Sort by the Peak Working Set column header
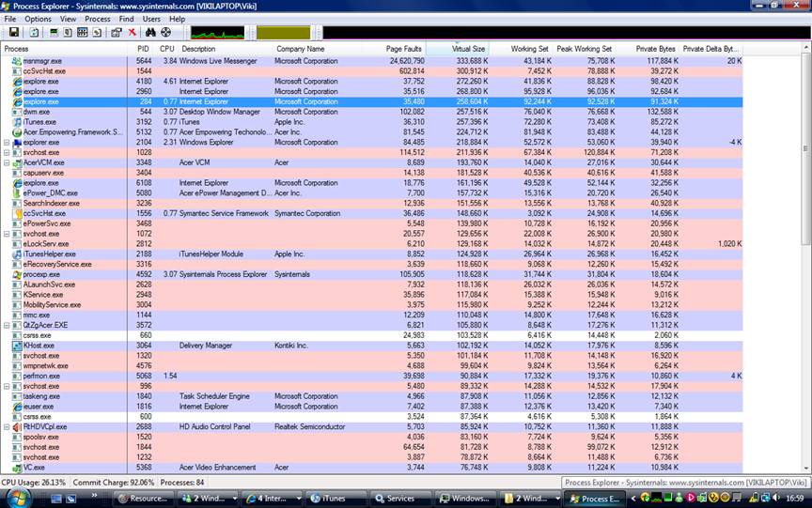 click(584, 49)
